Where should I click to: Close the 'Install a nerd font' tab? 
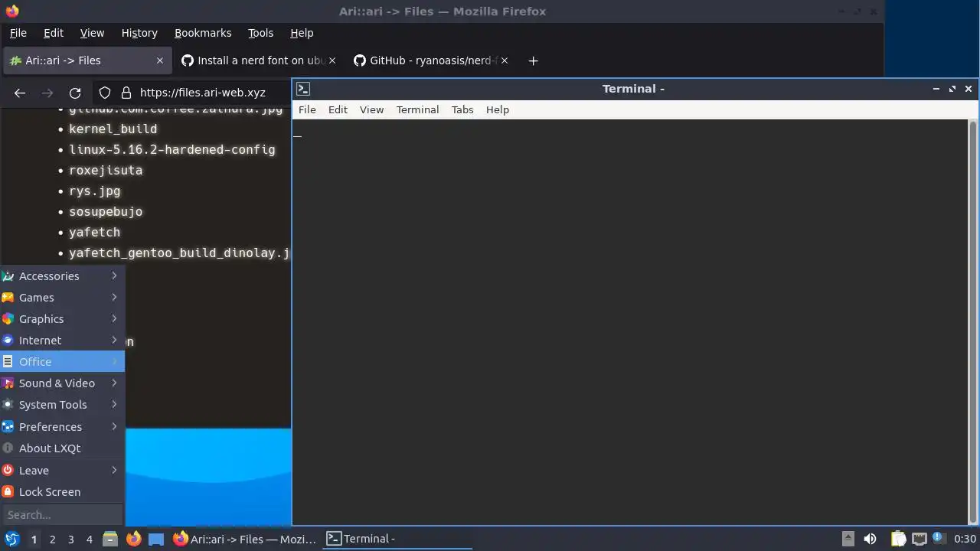point(332,60)
